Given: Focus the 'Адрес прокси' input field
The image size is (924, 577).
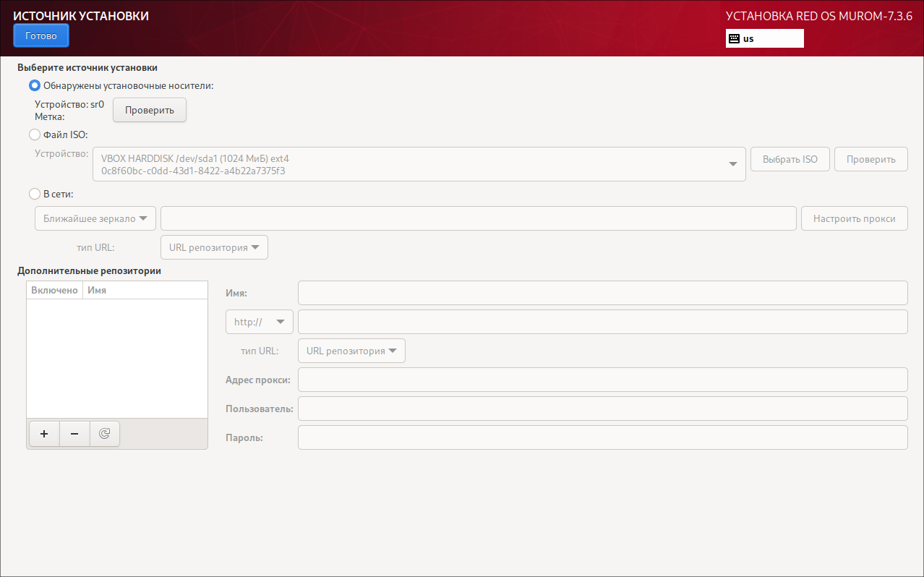Looking at the screenshot, I should pos(602,380).
